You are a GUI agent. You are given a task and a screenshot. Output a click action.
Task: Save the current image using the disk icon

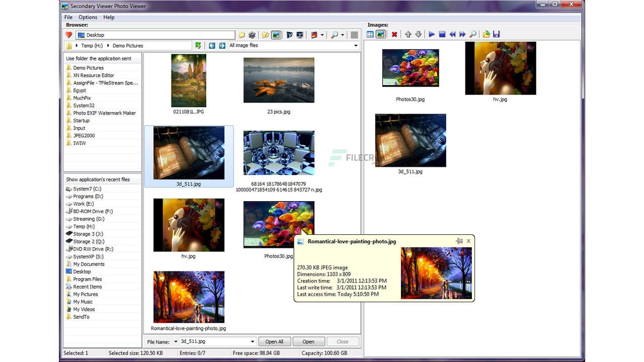click(497, 34)
